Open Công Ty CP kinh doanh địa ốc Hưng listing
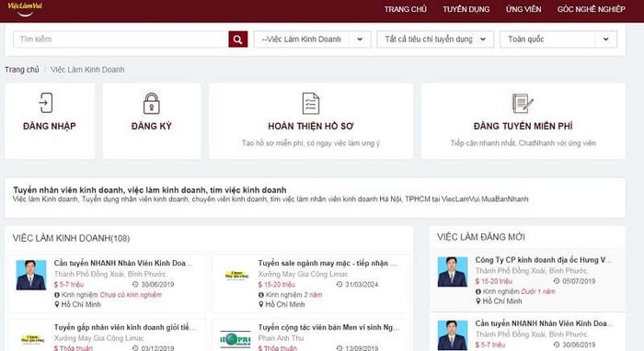 click(544, 260)
